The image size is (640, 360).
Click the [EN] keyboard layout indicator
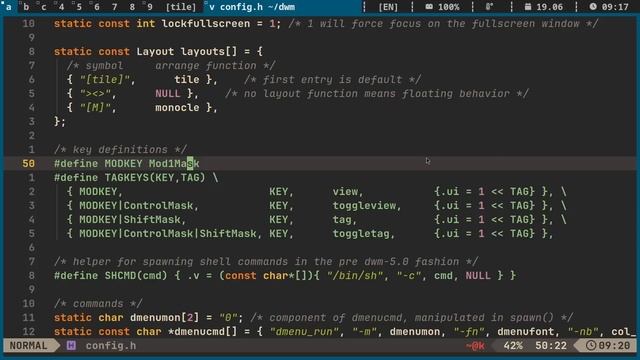click(x=388, y=7)
